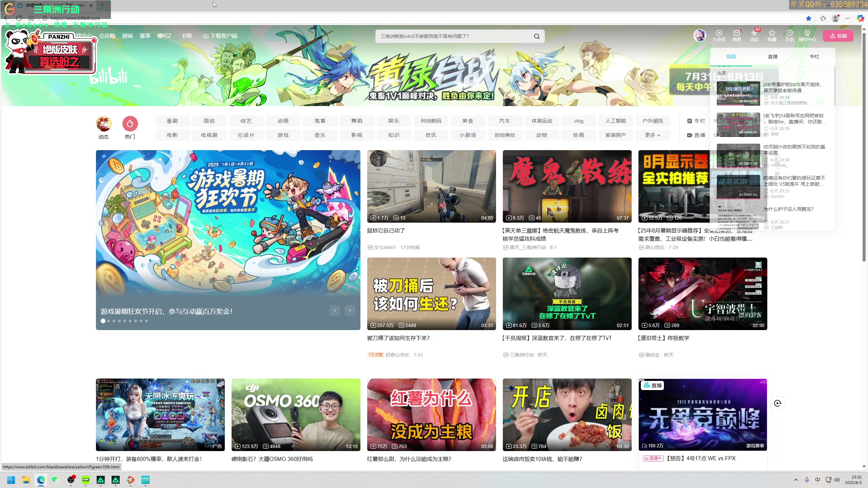Open Edge settings three-dots menu

click(x=848, y=18)
